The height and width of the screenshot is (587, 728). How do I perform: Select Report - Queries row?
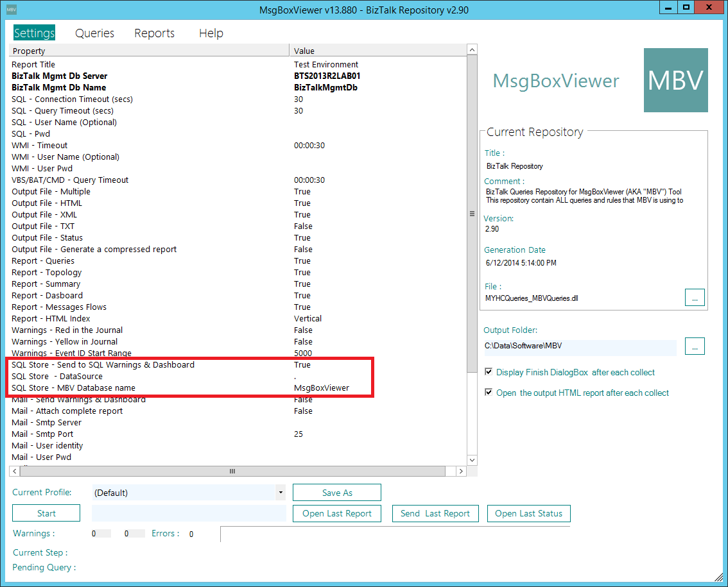coord(238,261)
